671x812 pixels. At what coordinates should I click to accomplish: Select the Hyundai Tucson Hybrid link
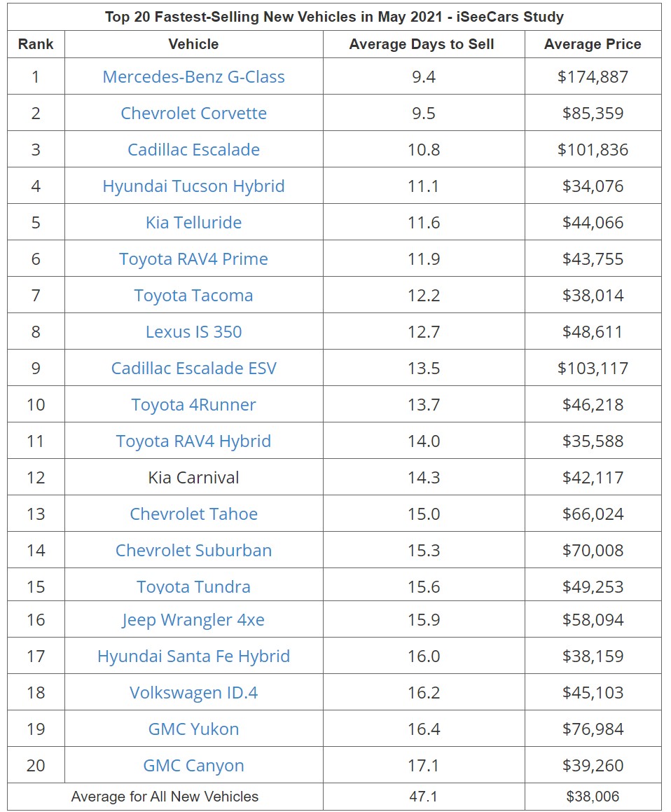pos(193,186)
